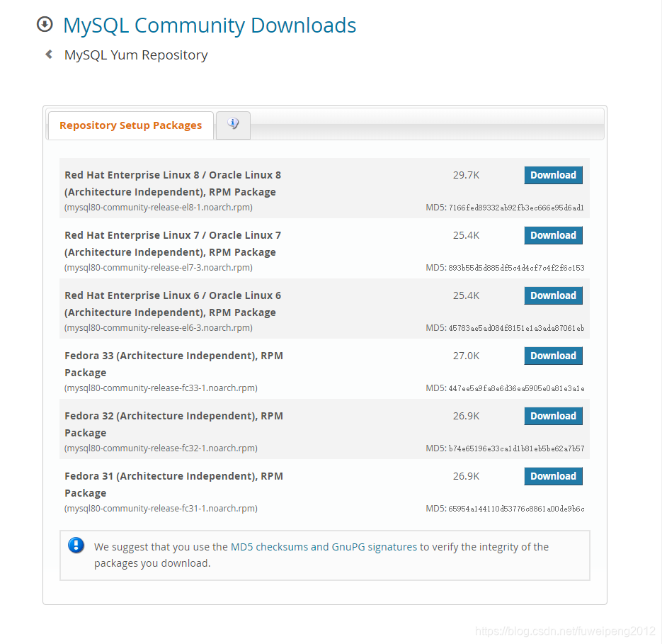The height and width of the screenshot is (644, 662).
Task: Open MD5 checksums and GnuPG signatures link
Action: (324, 547)
